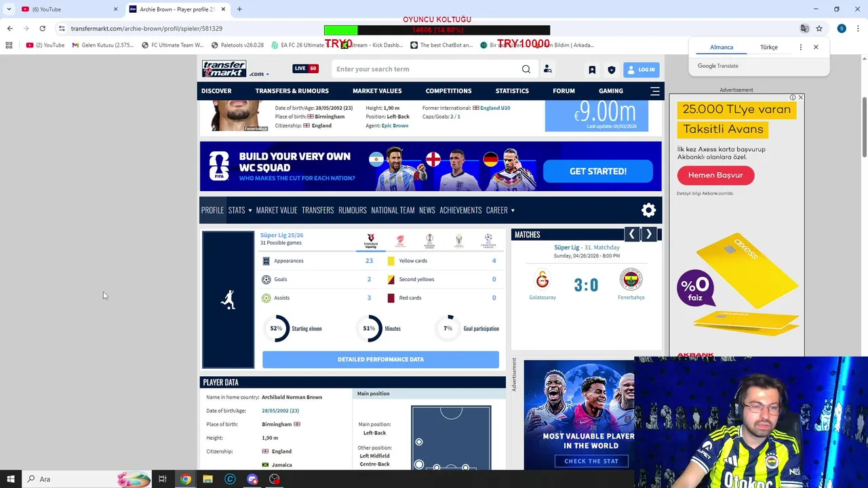Image resolution: width=868 pixels, height=488 pixels.
Task: Select Almanca in Google Translate popup
Action: (722, 47)
